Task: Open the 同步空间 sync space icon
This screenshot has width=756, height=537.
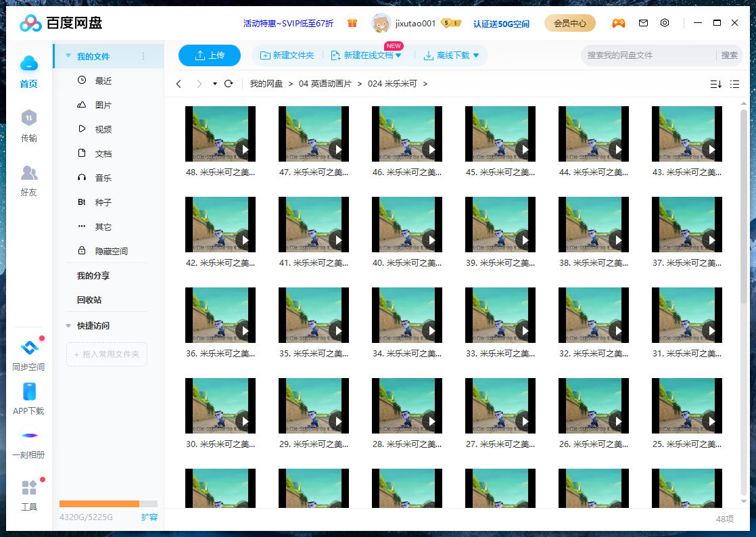Action: pos(29,347)
